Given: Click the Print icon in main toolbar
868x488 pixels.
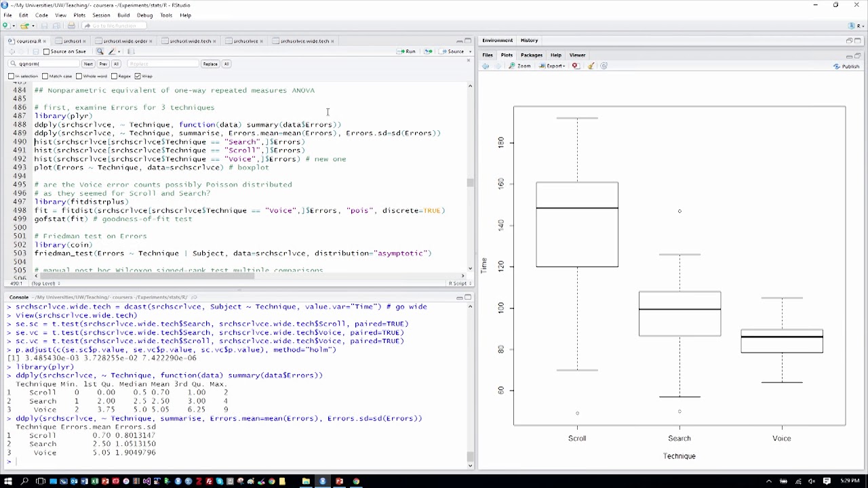Looking at the screenshot, I should click(71, 26).
